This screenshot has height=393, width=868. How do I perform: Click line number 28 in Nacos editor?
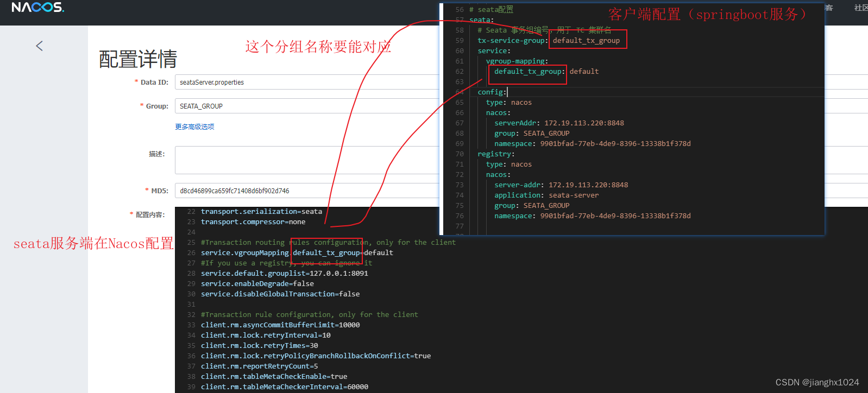pos(191,274)
